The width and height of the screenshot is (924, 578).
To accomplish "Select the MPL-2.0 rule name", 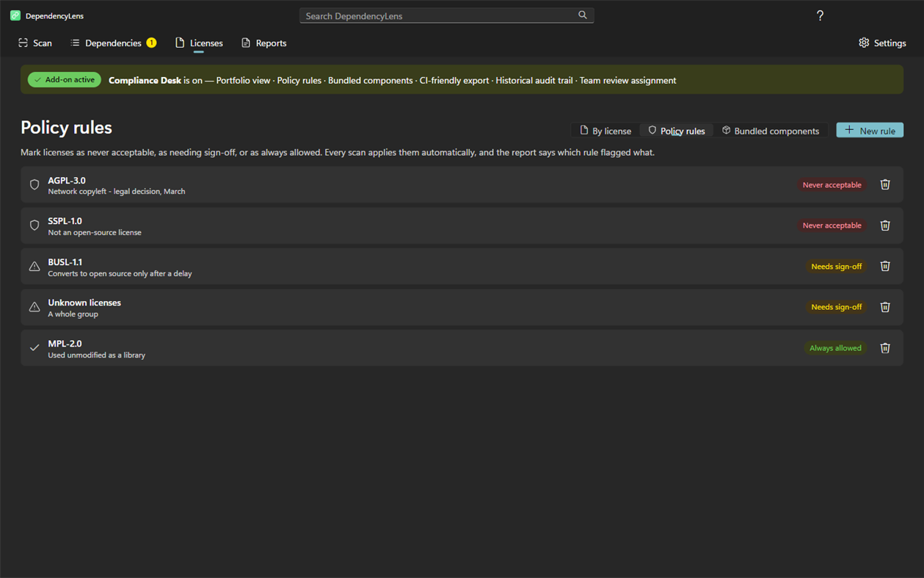I will 65,343.
